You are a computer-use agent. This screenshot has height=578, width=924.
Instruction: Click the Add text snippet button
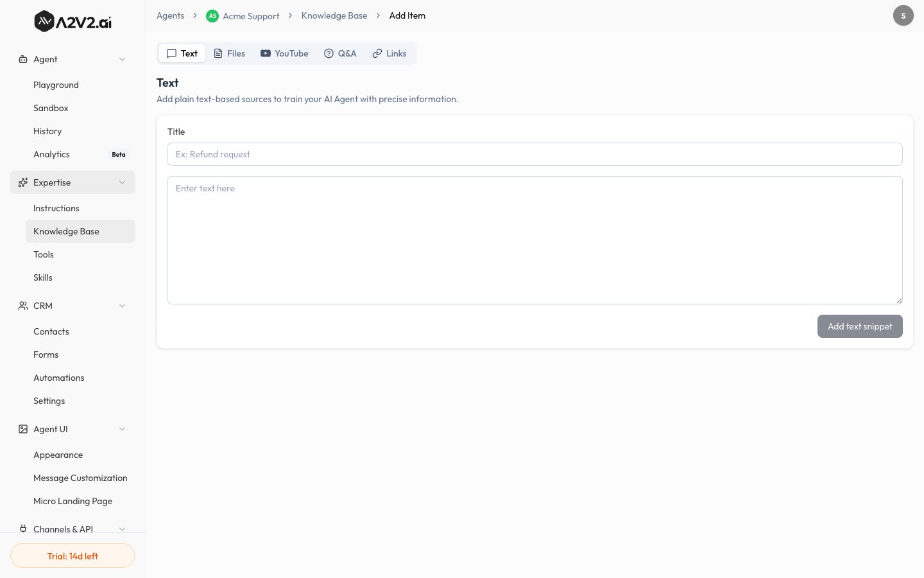click(860, 326)
